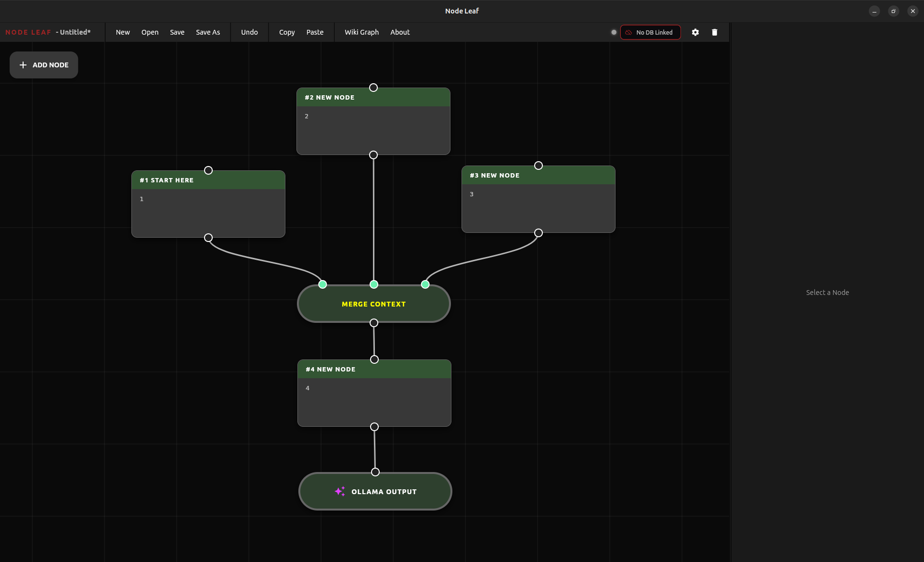Click the No DB Linked button
This screenshot has width=924, height=562.
[x=650, y=32]
